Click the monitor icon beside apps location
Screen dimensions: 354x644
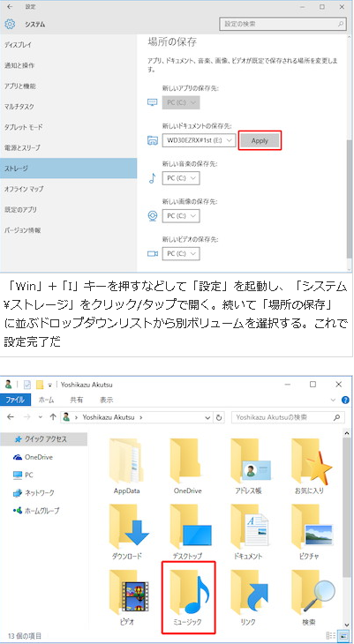(x=153, y=102)
